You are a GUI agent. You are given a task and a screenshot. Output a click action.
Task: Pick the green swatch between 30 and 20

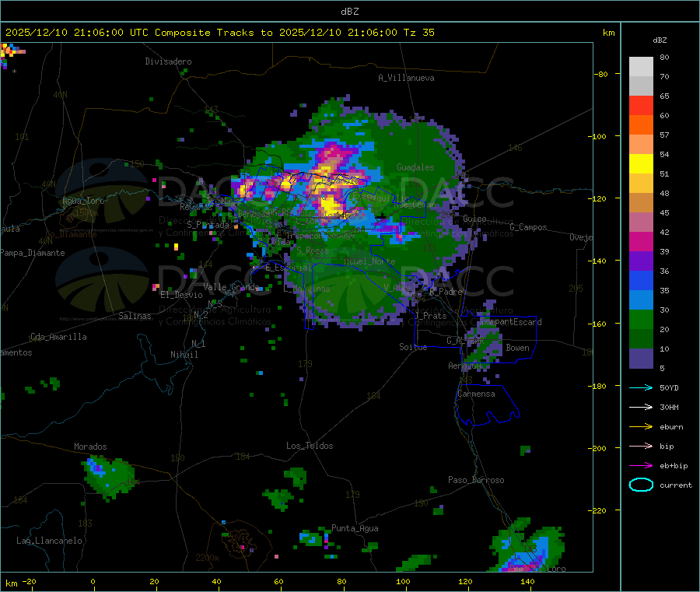(x=641, y=319)
